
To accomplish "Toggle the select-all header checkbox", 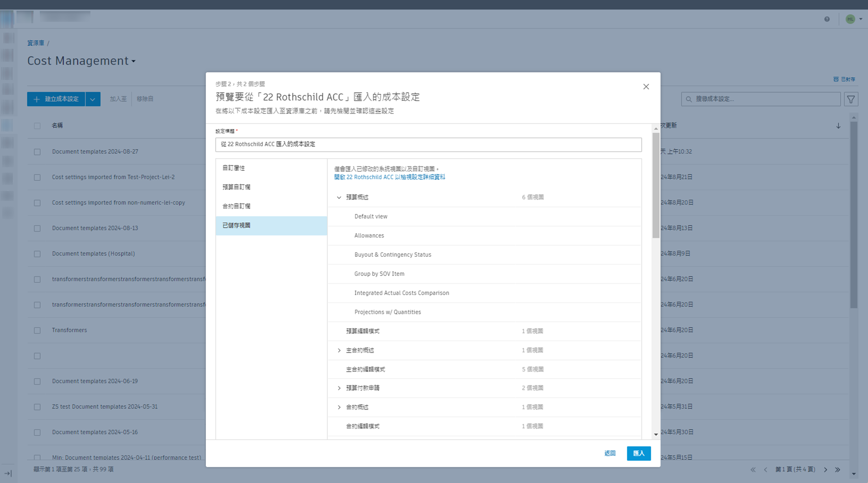I will pyautogui.click(x=37, y=126).
